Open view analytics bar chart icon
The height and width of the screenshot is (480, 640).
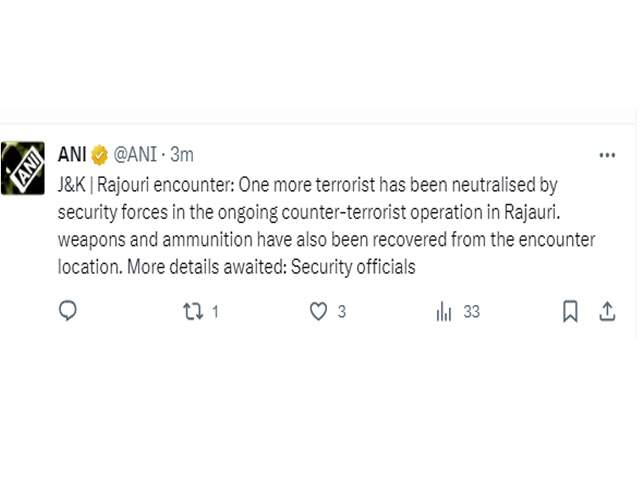click(444, 311)
